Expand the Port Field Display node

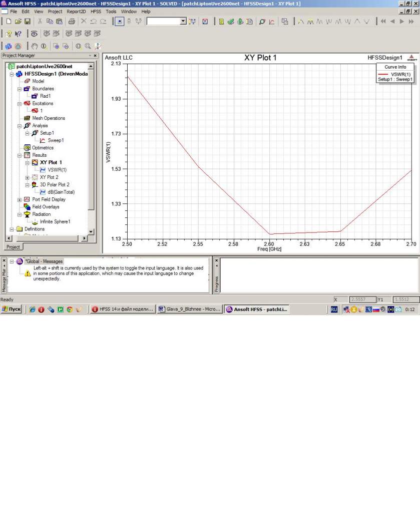[x=20, y=199]
